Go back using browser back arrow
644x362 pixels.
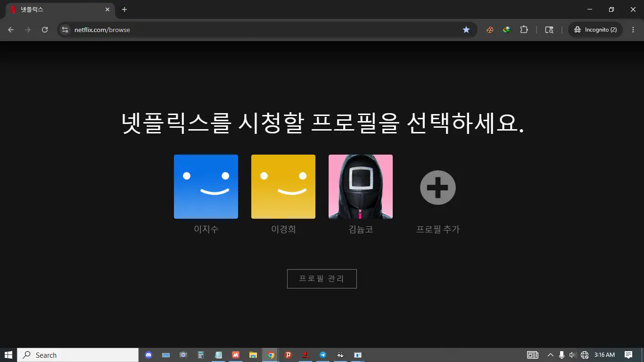[11, 30]
